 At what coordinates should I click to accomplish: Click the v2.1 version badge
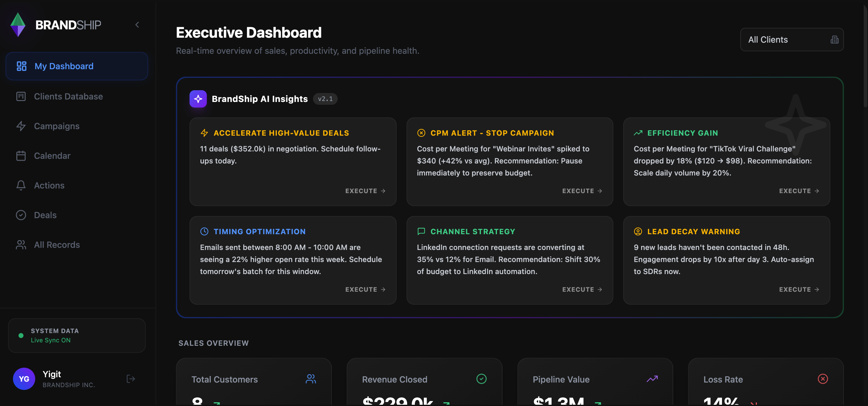pyautogui.click(x=325, y=99)
